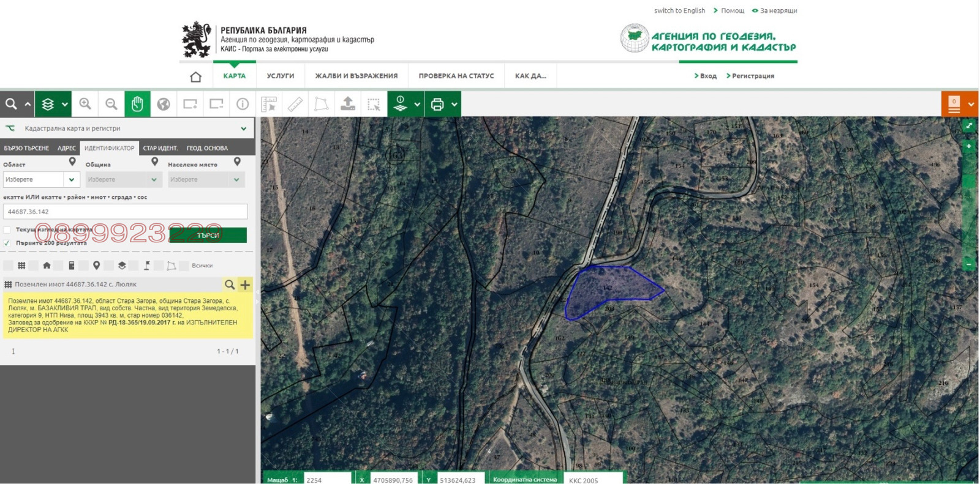
Task: Select the zoom out magnifier tool
Action: pyautogui.click(x=111, y=104)
